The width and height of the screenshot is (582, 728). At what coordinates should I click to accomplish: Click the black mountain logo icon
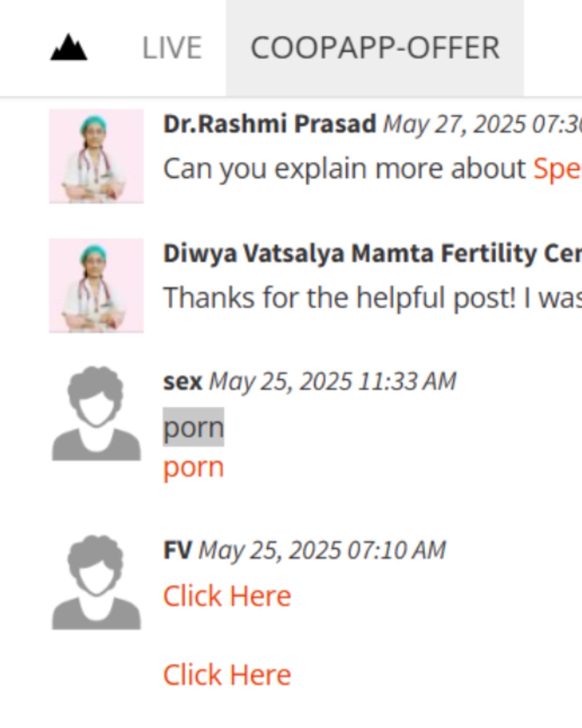pos(69,48)
